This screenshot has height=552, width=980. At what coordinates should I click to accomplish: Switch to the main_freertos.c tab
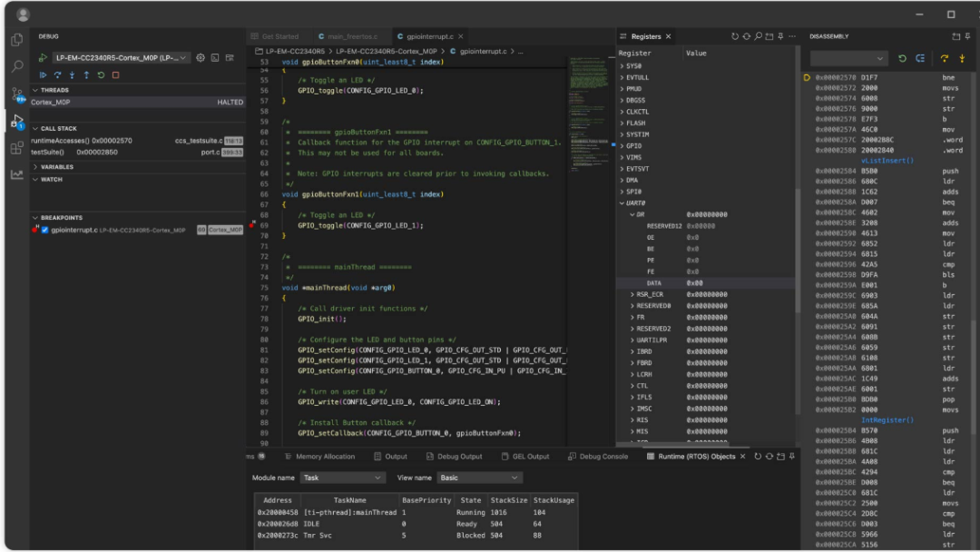(352, 36)
